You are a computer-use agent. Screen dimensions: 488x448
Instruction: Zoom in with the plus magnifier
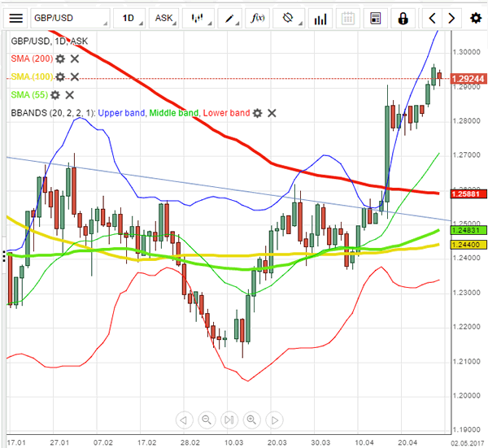[x=251, y=420]
